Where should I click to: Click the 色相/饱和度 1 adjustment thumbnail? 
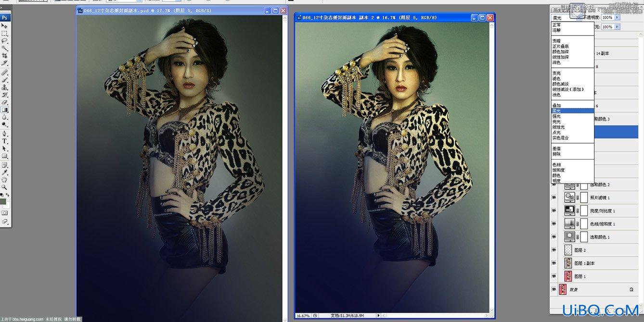coord(569,224)
